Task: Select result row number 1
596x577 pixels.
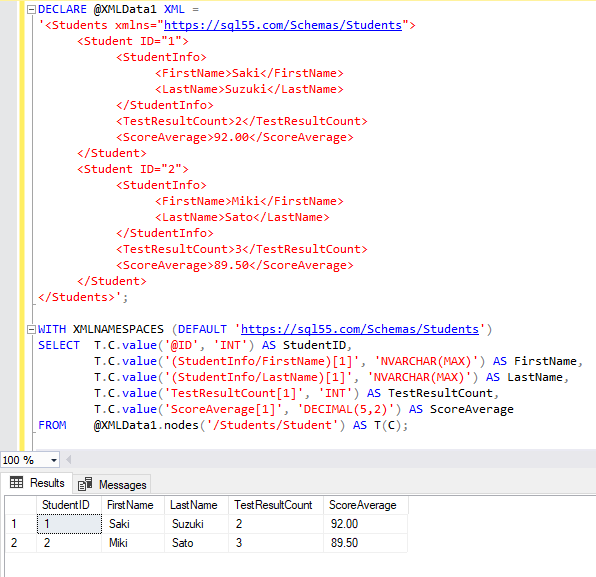Action: (21, 524)
